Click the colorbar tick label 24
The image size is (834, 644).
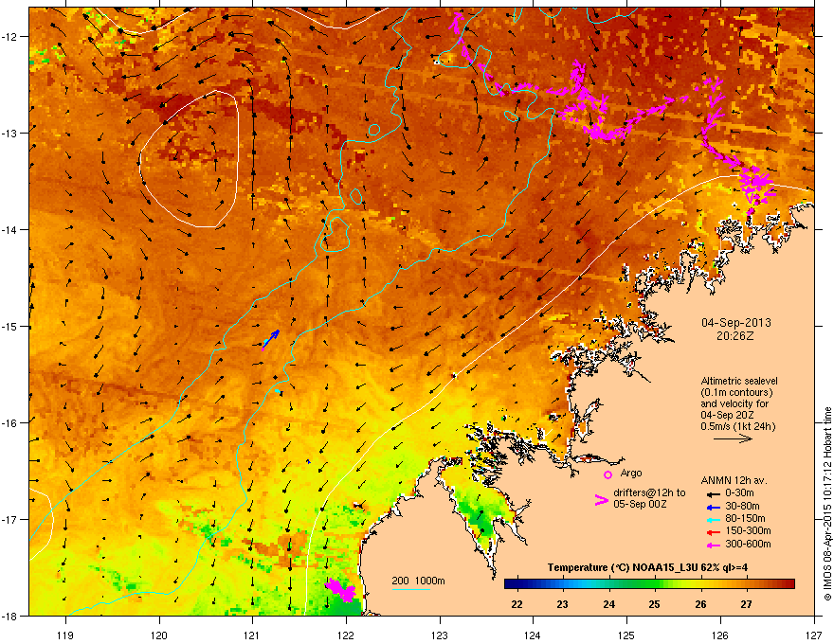point(608,604)
